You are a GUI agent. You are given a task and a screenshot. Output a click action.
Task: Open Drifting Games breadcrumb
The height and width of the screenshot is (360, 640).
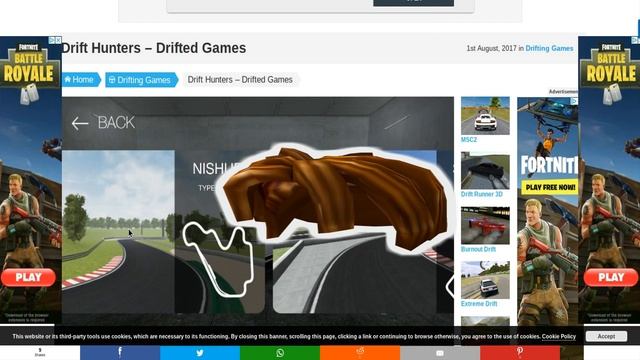[x=141, y=80]
